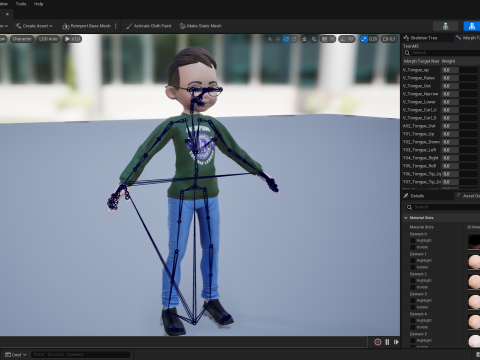Enable Highlight for Element 2
Viewport: 480px width, 360px height.
(x=413, y=280)
